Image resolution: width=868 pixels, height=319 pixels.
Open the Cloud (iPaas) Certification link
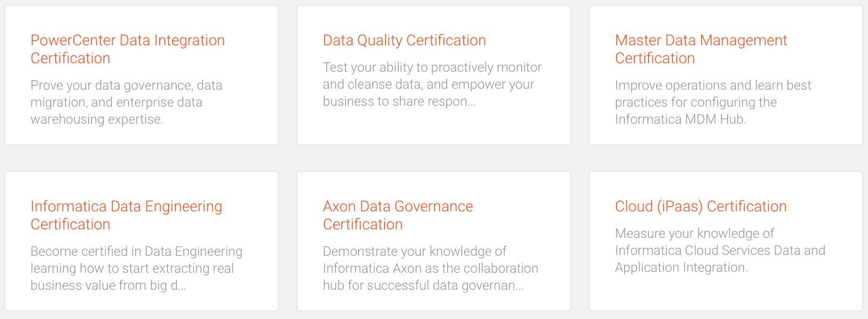[x=700, y=207]
